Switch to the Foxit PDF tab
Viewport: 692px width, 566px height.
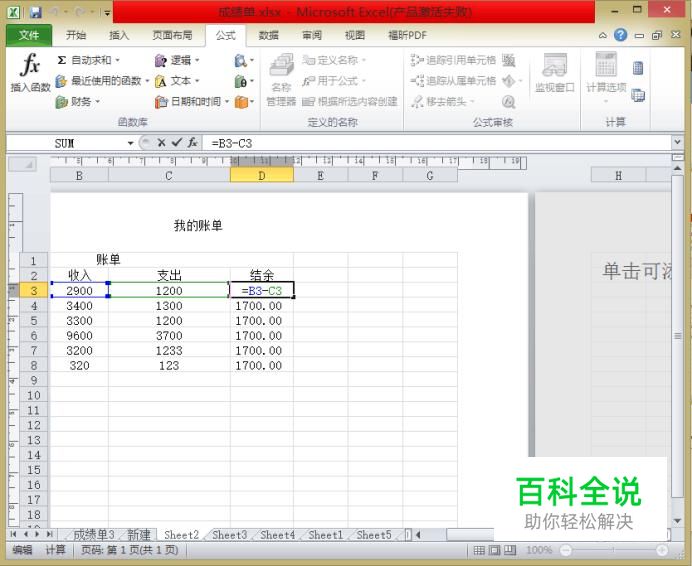(407, 35)
